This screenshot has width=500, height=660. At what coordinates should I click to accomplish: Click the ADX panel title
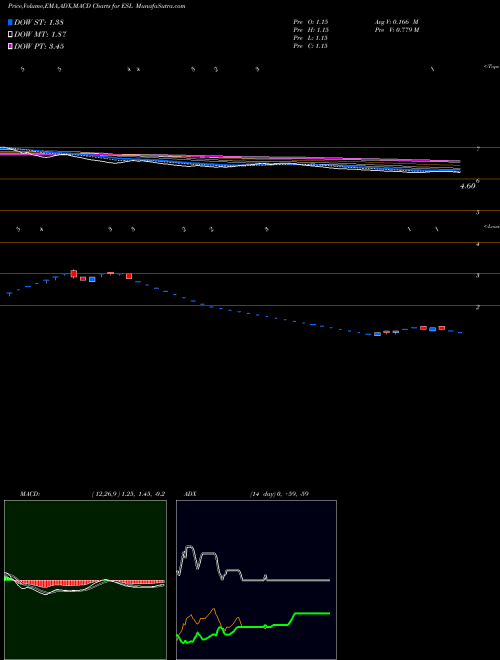point(190,494)
